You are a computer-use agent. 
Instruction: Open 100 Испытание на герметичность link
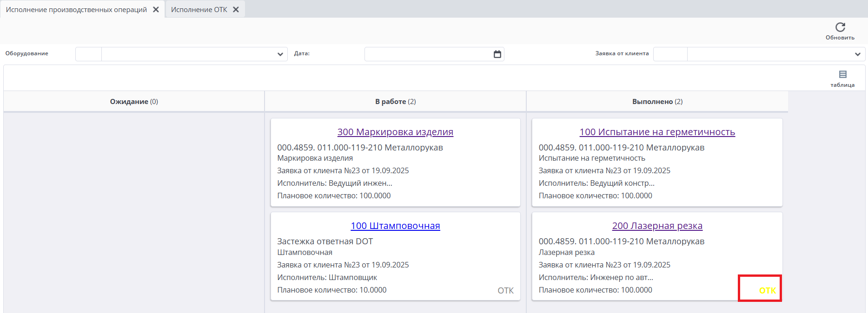657,132
